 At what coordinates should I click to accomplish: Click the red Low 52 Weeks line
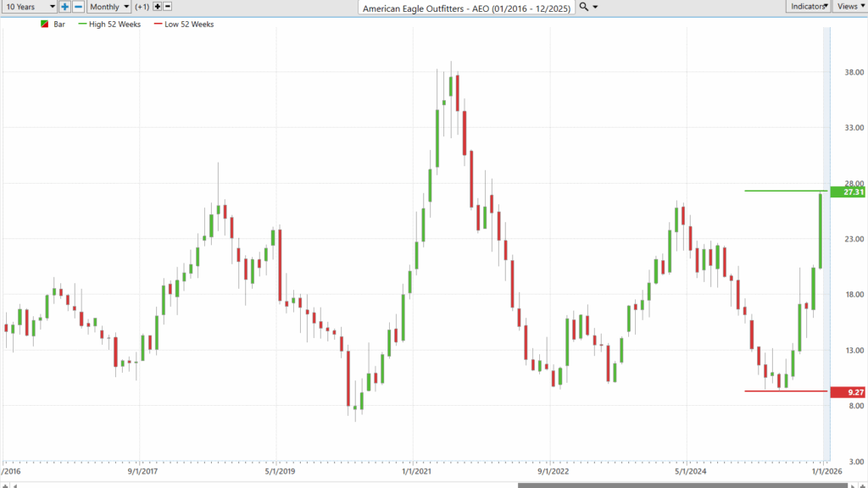click(780, 391)
